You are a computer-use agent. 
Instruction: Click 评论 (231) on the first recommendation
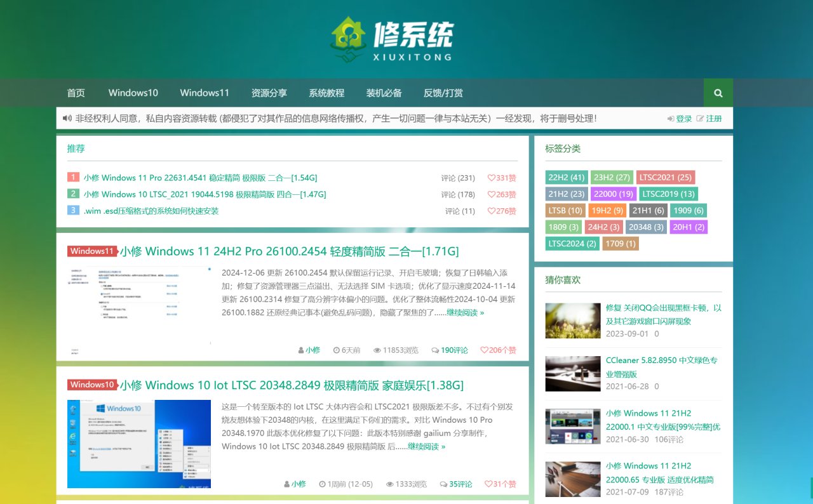(x=458, y=178)
